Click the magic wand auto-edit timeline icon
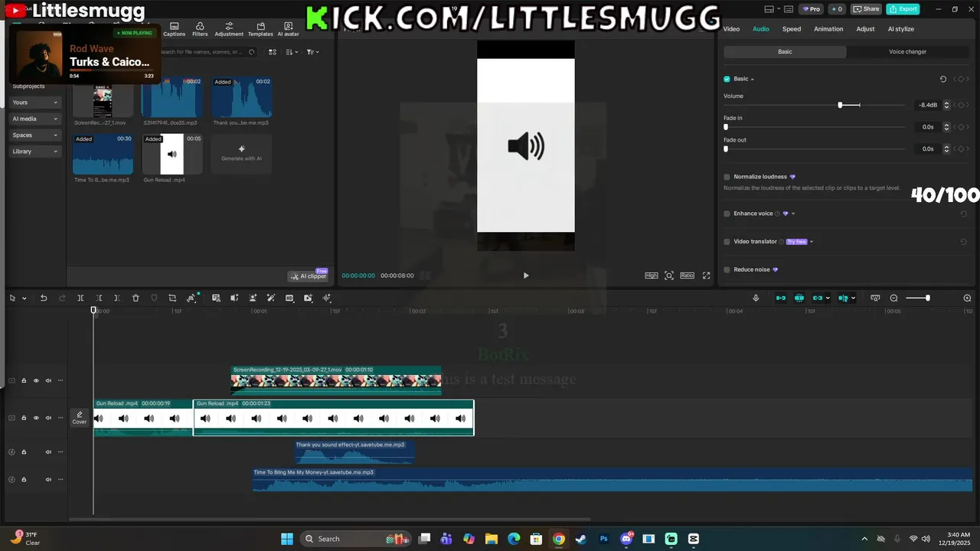Screen dimensions: 980x551 270,298
